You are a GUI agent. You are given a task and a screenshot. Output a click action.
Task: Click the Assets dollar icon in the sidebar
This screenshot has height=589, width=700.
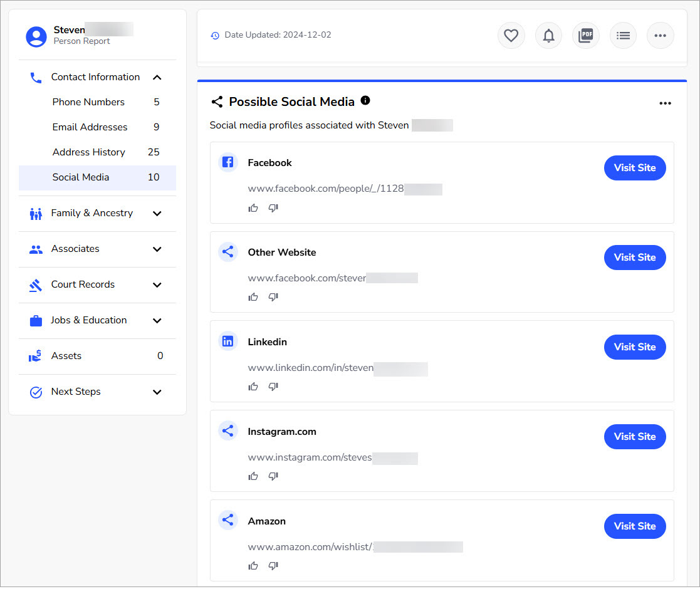tap(35, 356)
